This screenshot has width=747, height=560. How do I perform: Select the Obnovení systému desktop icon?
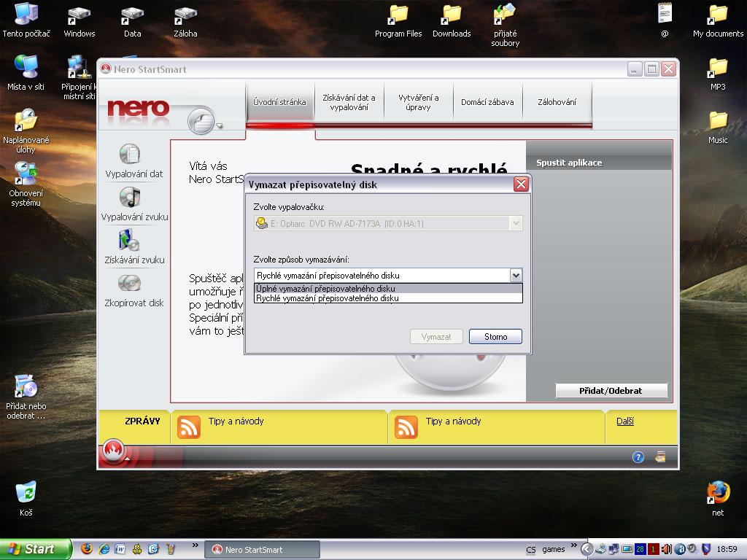[x=26, y=184]
